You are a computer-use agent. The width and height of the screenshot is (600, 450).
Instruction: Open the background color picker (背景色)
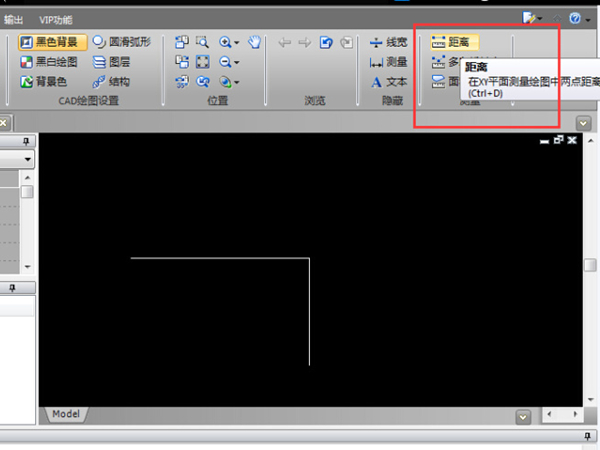point(45,82)
